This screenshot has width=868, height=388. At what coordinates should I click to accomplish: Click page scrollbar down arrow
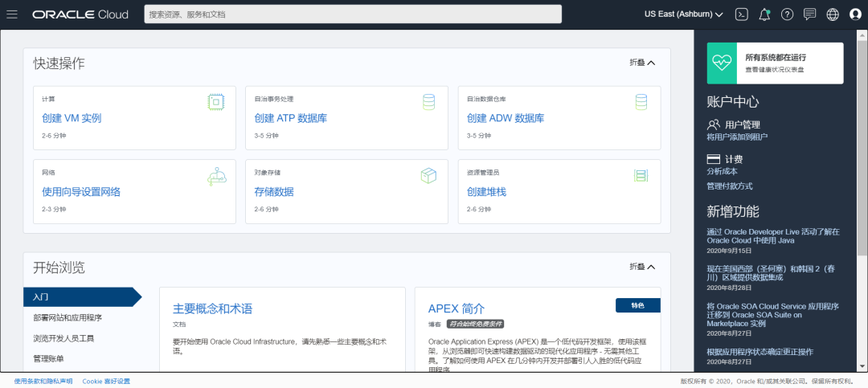point(862,366)
